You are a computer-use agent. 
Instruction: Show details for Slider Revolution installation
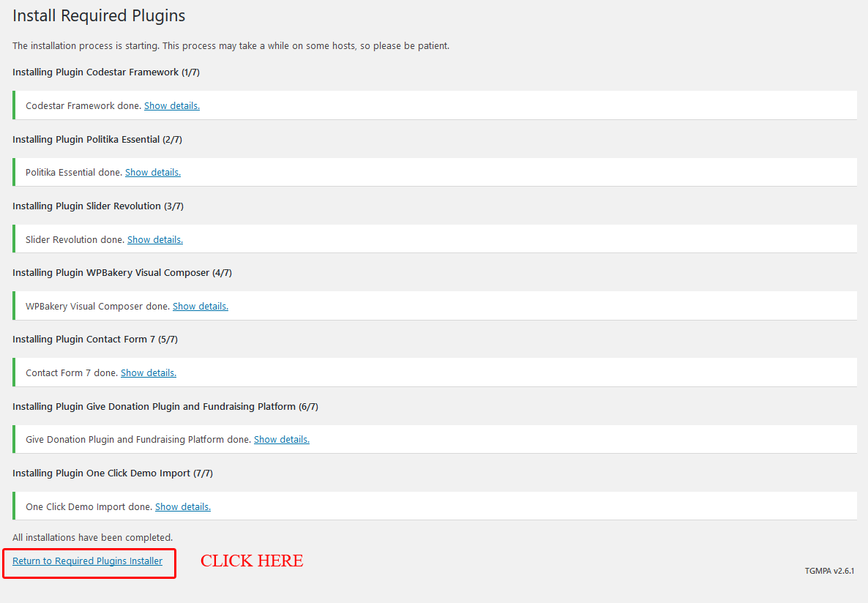(155, 240)
